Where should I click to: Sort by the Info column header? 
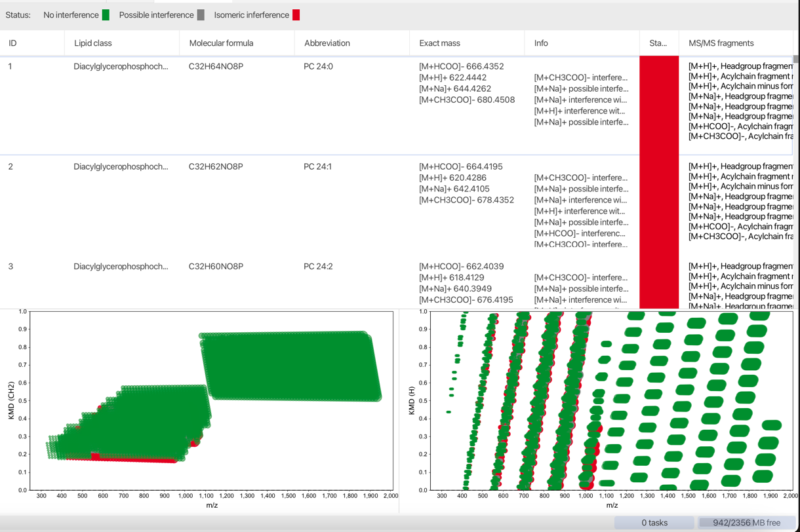(582, 43)
